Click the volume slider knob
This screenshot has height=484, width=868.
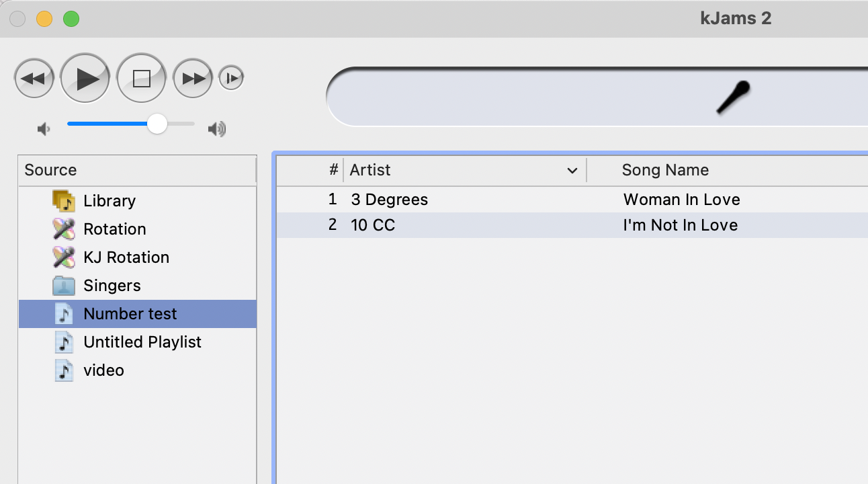[x=157, y=124]
